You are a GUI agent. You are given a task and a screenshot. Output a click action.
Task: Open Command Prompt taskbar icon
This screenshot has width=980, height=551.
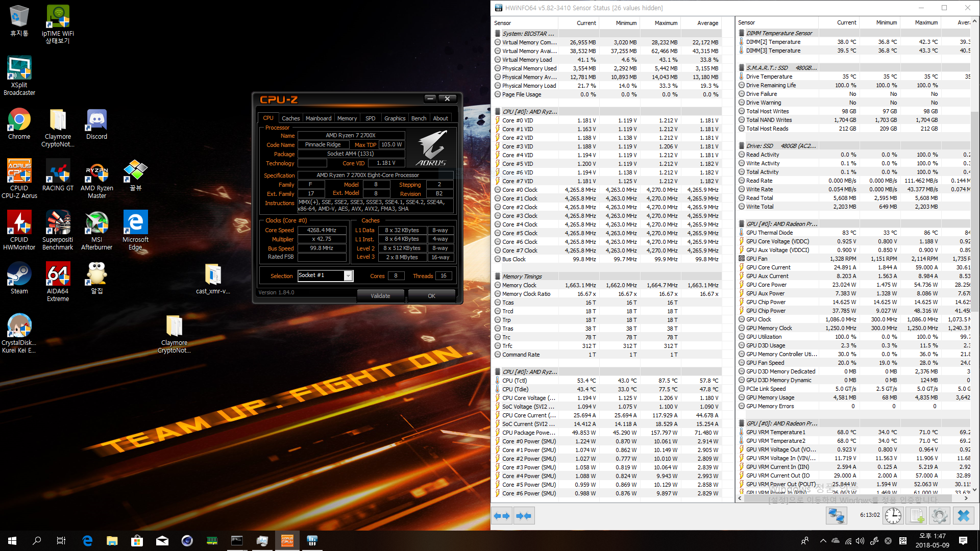coord(237,540)
